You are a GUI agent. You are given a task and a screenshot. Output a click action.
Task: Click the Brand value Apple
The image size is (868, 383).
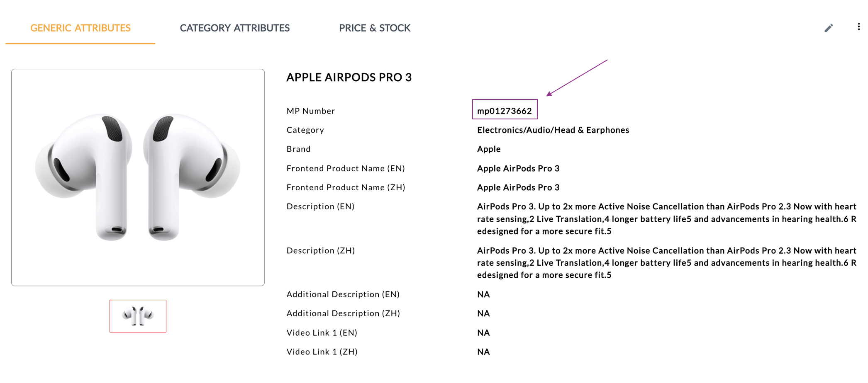(x=489, y=149)
